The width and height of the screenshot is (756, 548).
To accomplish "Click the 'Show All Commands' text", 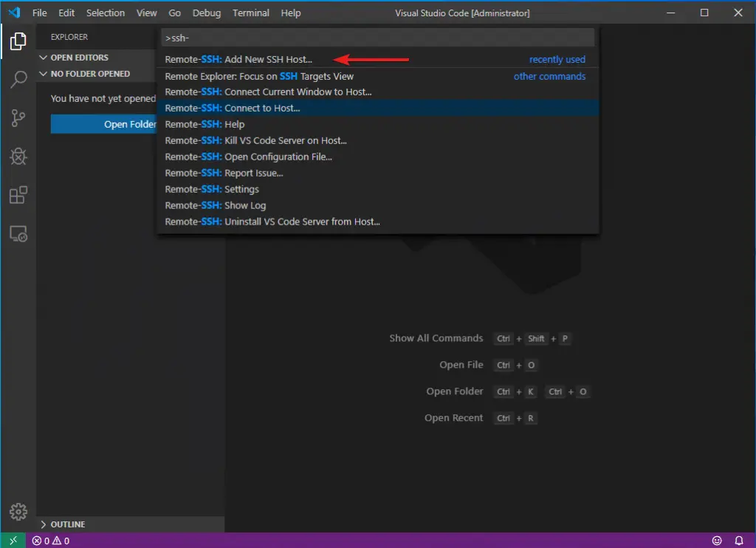I will [x=436, y=338].
